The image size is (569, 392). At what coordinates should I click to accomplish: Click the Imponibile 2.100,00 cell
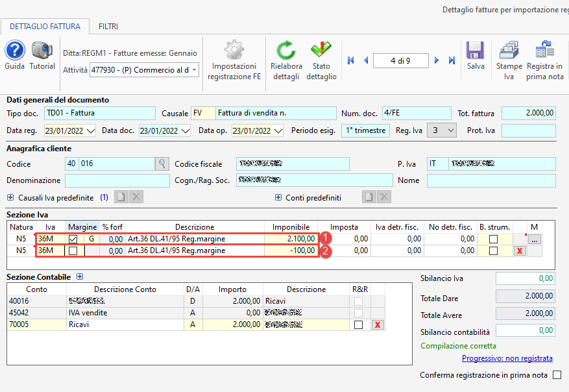[291, 239]
